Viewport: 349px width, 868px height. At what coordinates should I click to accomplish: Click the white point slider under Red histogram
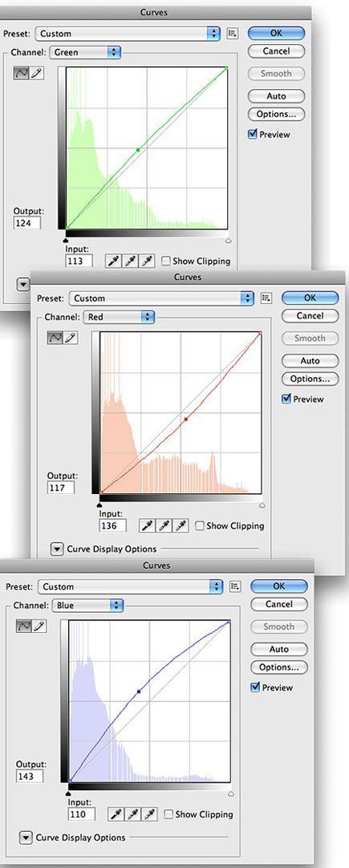262,505
